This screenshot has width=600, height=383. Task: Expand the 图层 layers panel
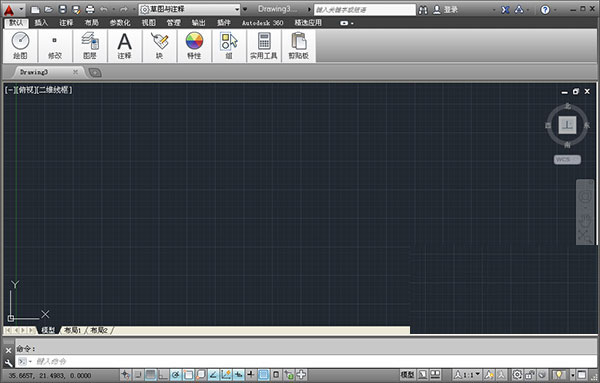(x=90, y=46)
